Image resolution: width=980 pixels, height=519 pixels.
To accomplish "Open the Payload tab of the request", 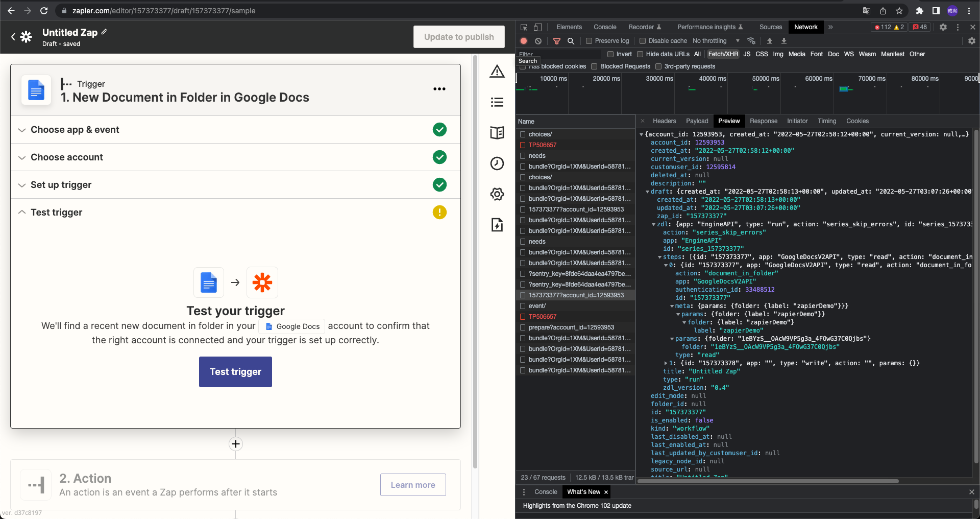I will [697, 121].
